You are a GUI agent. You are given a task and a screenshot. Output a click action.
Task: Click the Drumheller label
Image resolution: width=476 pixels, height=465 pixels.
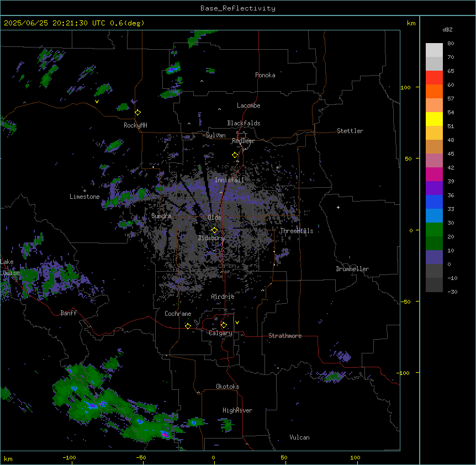coord(352,269)
